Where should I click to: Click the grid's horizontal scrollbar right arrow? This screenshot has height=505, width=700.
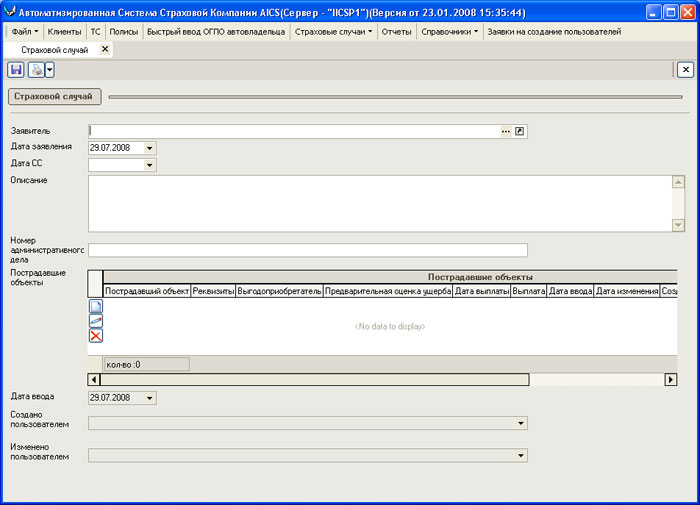pyautogui.click(x=671, y=380)
